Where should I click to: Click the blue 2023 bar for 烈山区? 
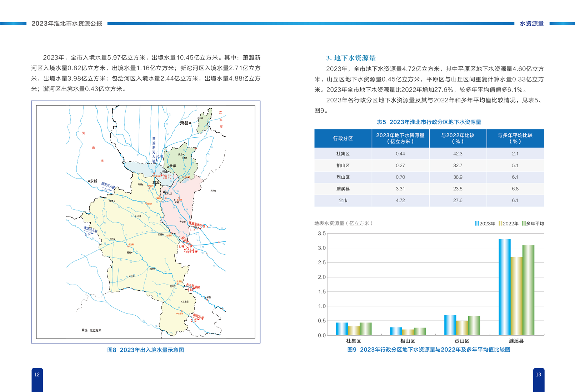pyautogui.click(x=450, y=325)
